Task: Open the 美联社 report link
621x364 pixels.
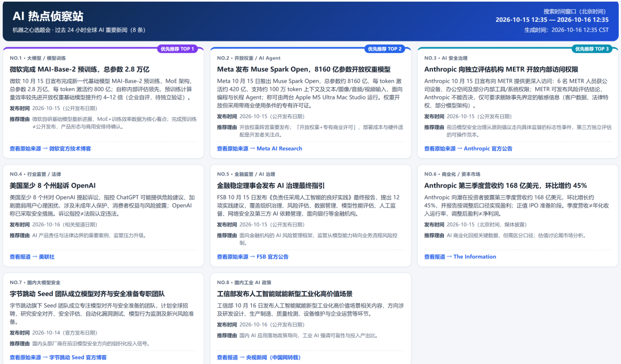Action: [x=32, y=256]
